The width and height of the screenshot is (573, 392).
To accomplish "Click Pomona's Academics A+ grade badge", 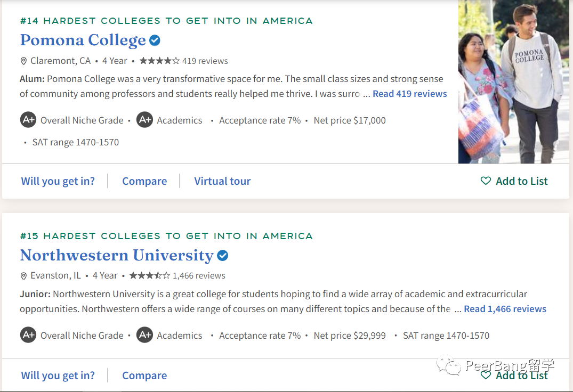I will (x=144, y=120).
